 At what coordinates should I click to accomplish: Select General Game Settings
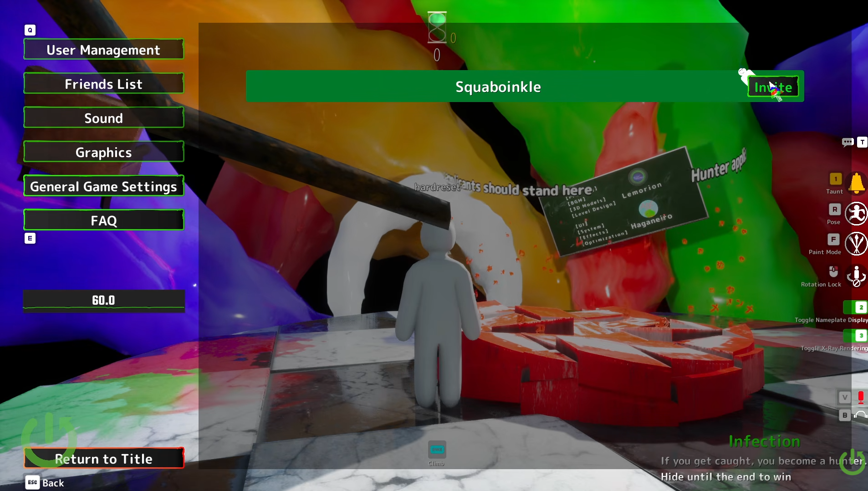tap(104, 186)
